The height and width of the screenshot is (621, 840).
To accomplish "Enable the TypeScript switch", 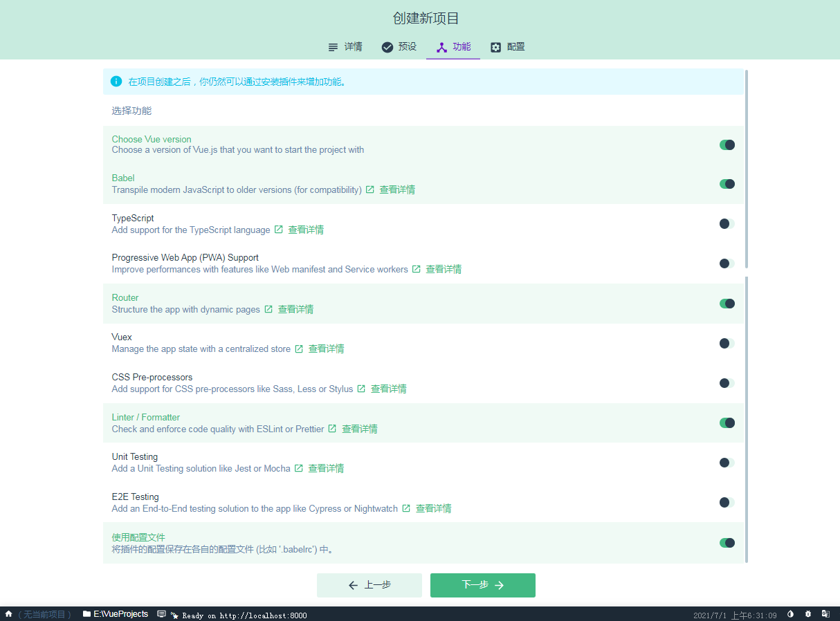I will (727, 223).
